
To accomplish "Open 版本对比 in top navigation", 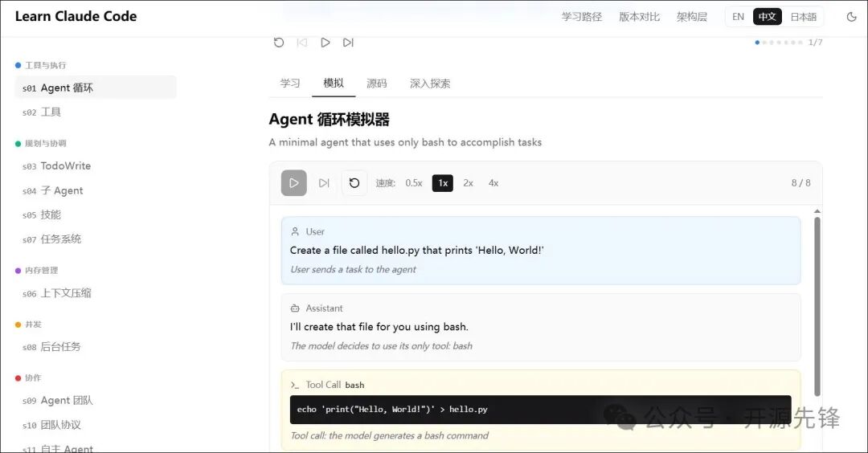I will [x=640, y=17].
